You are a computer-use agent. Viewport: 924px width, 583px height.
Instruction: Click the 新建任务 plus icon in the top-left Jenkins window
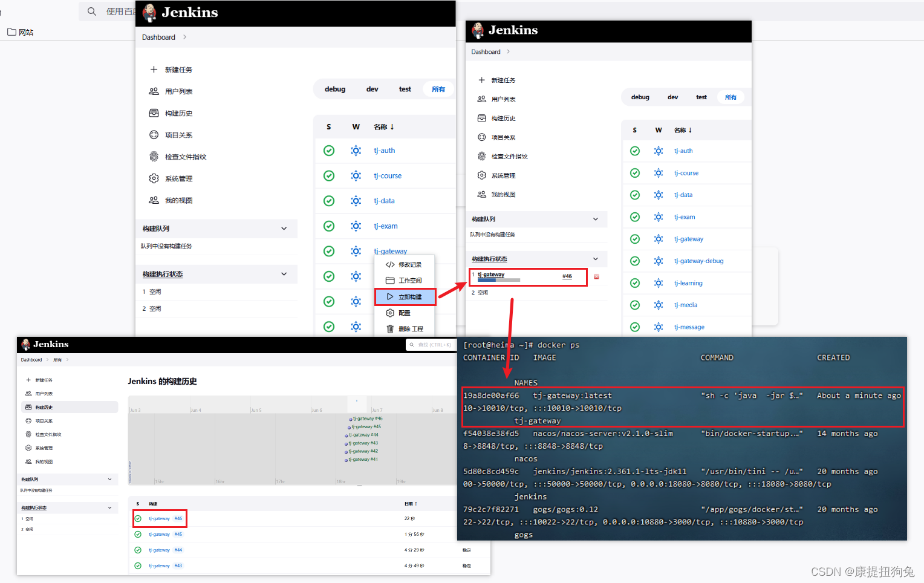(154, 70)
